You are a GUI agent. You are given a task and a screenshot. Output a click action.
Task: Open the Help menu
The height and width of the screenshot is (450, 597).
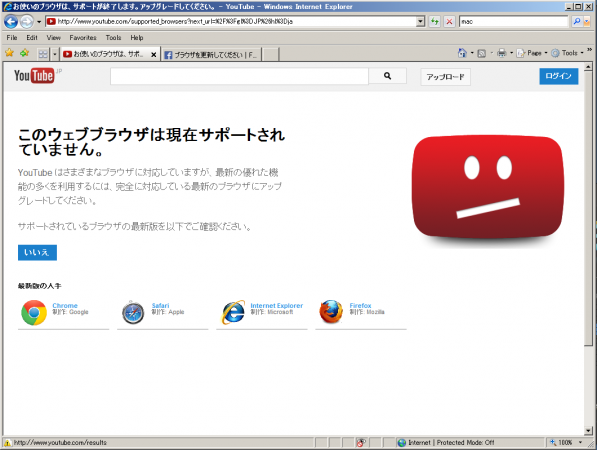[x=137, y=37]
